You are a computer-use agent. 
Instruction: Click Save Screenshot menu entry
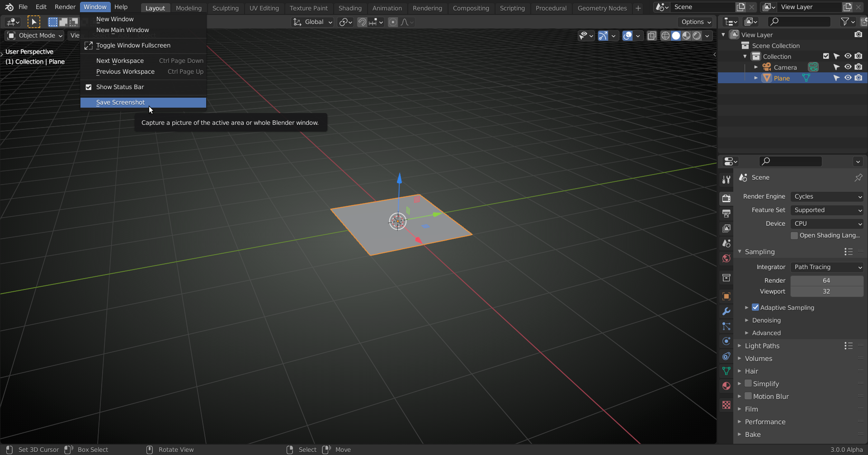click(143, 102)
